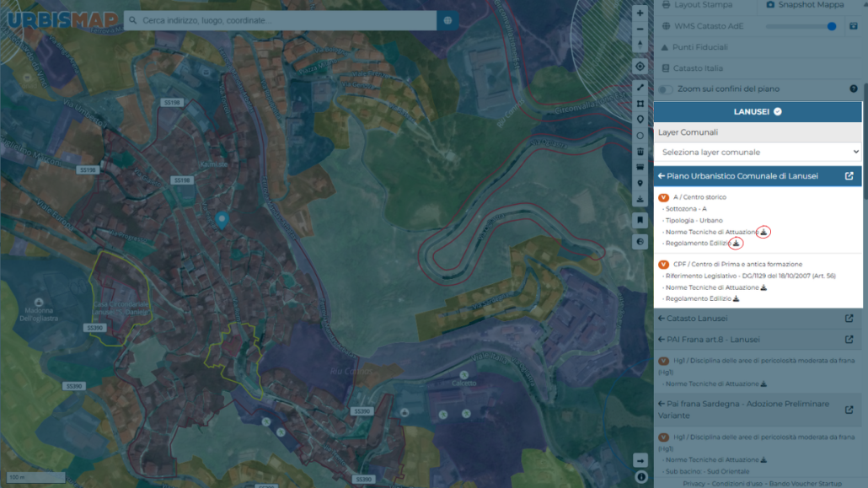Open Seleziona layer comunale dropdown

point(758,152)
